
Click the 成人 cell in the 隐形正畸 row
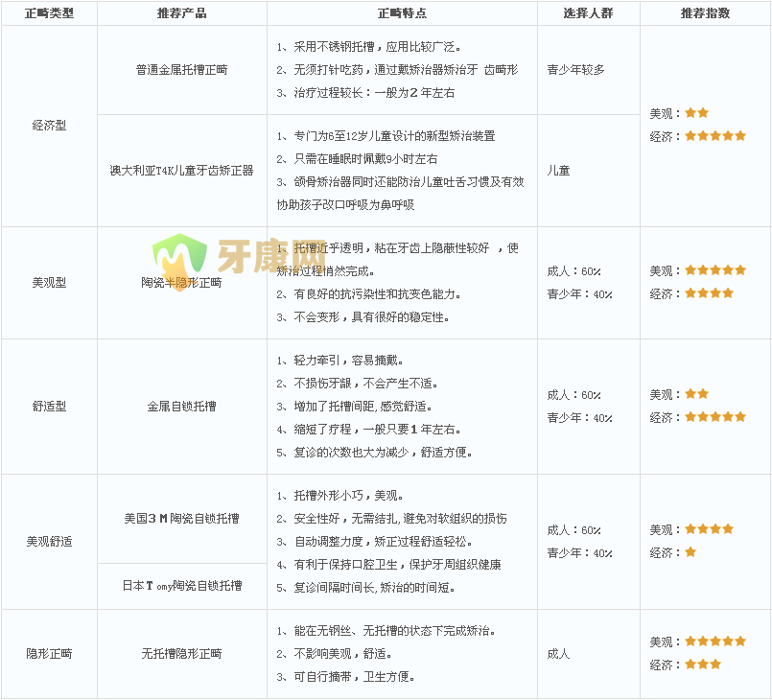[x=558, y=654]
